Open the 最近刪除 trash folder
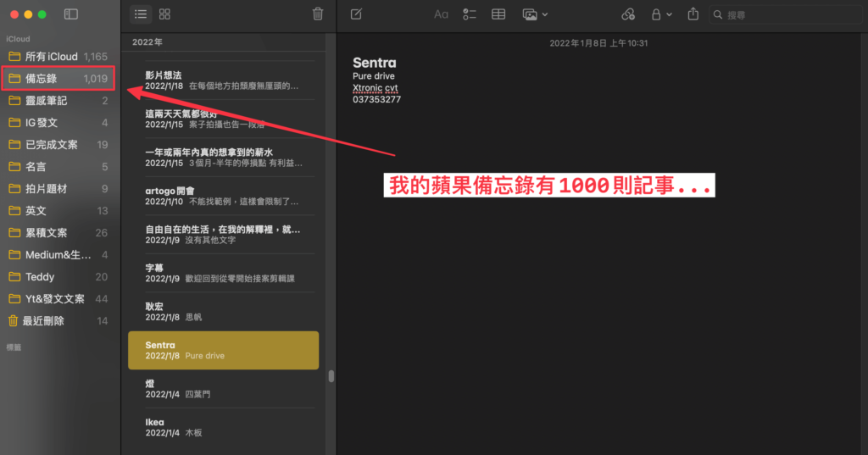 58,320
